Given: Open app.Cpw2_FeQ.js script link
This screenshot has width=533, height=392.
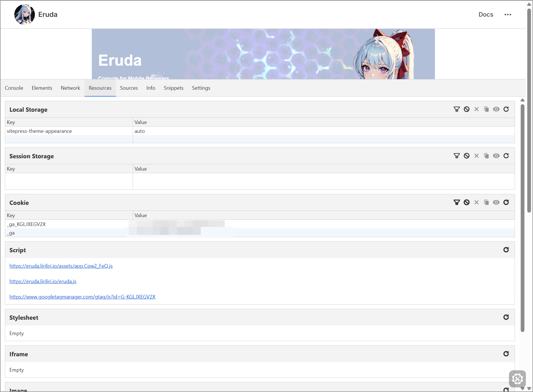Looking at the screenshot, I should tap(61, 266).
